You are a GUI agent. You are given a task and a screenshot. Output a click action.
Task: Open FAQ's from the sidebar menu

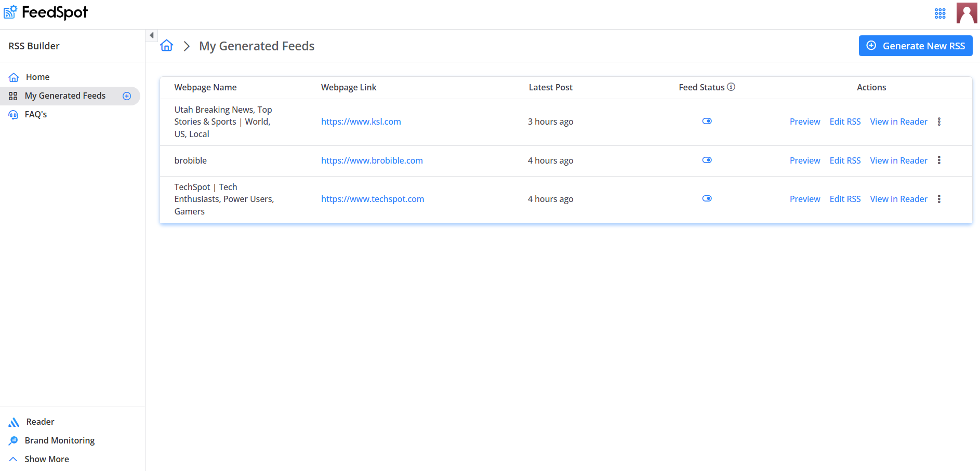[x=35, y=114]
